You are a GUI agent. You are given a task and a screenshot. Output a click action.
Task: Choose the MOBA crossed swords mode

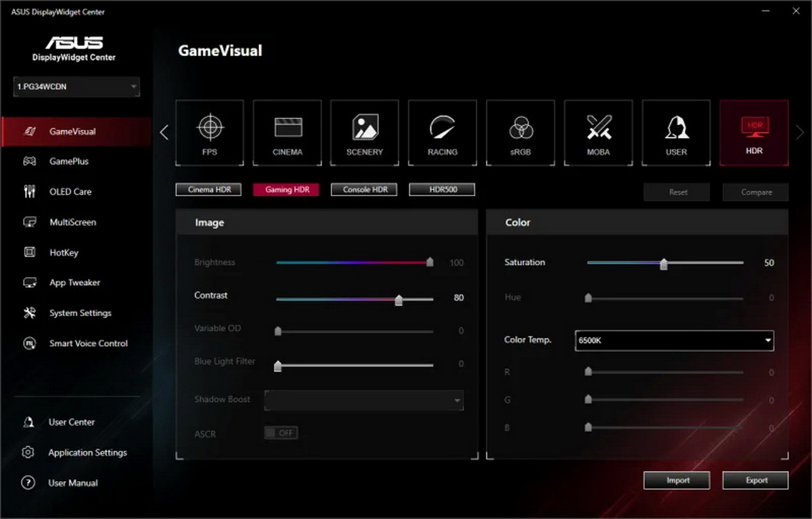[x=598, y=133]
